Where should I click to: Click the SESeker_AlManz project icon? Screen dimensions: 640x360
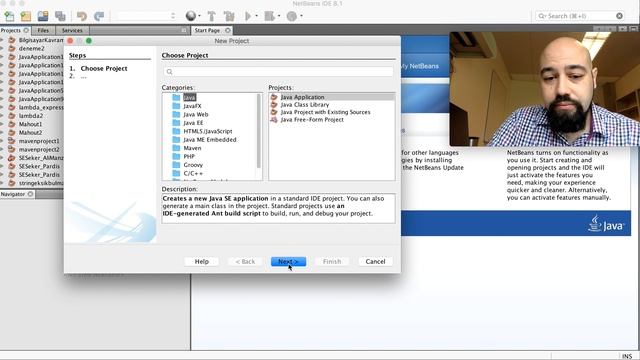12,158
